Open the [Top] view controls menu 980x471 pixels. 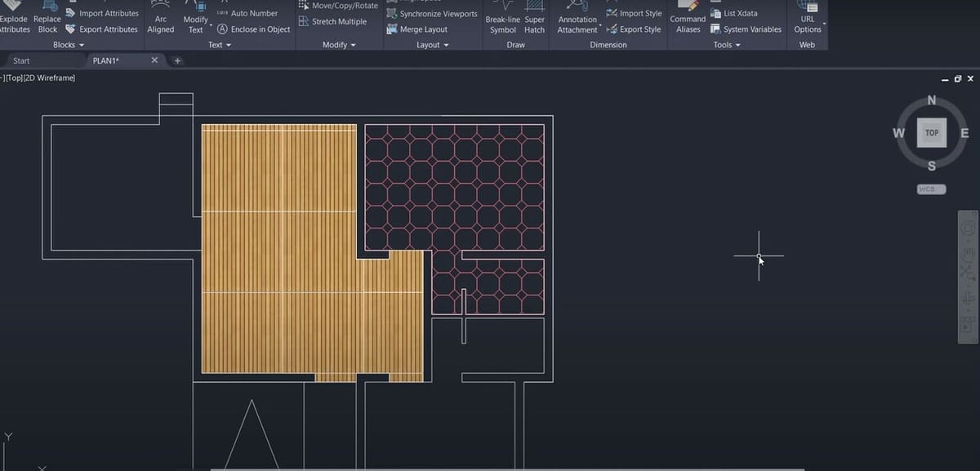[x=14, y=78]
